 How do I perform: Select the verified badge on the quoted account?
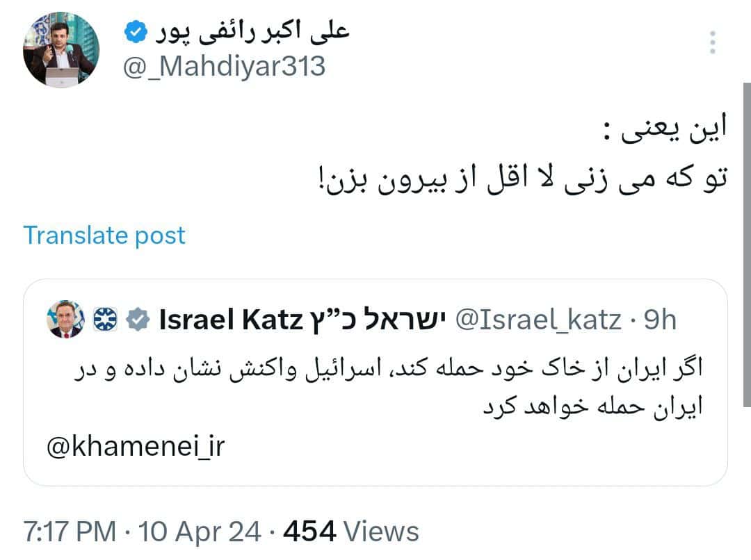coord(138,320)
